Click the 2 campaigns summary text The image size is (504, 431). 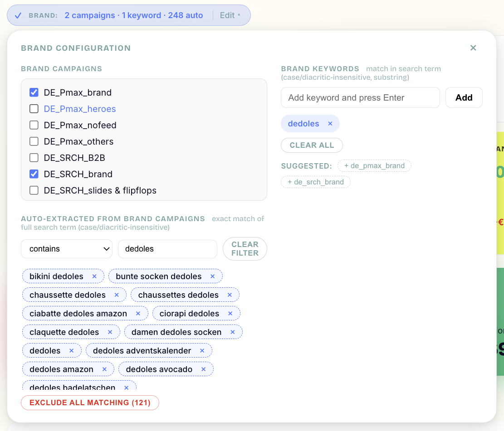[90, 15]
